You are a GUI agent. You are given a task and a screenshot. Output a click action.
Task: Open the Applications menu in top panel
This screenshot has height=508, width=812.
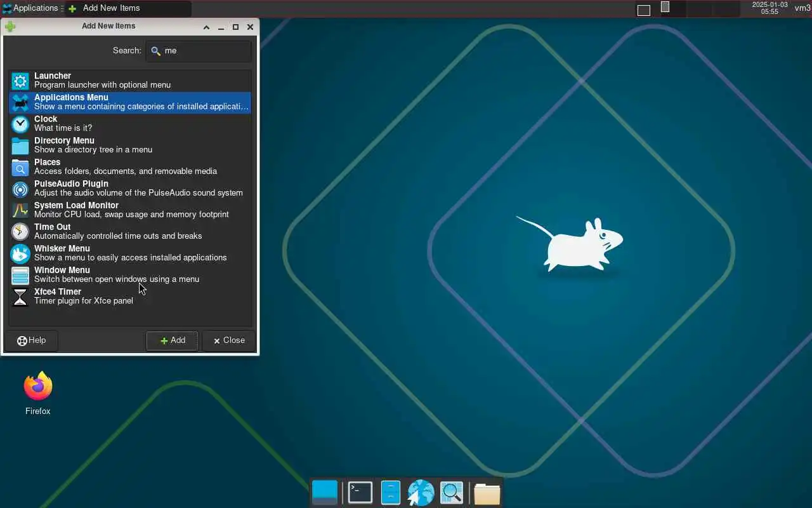point(30,8)
